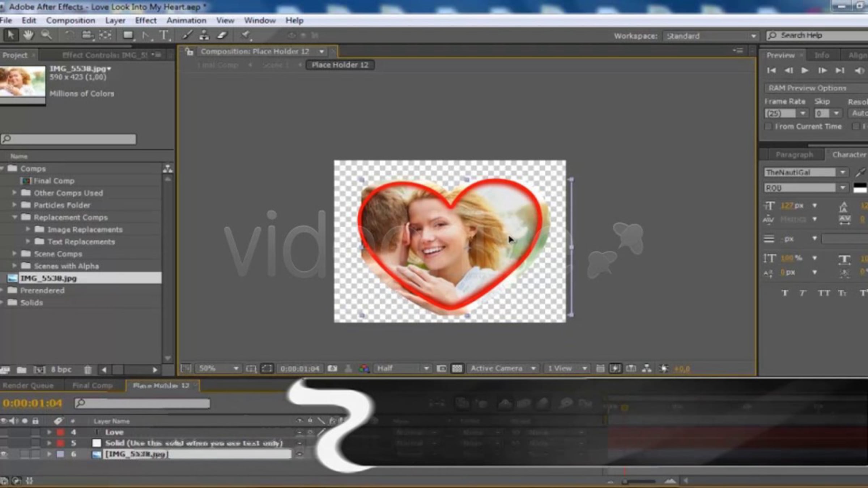Click the Place Holder 12 breadcrumb button
Image resolution: width=868 pixels, height=488 pixels.
click(340, 65)
